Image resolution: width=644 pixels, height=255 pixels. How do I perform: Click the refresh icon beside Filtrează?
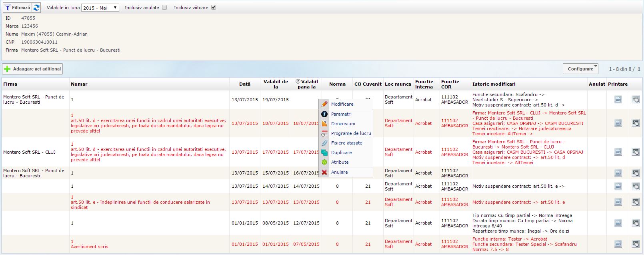pos(36,8)
